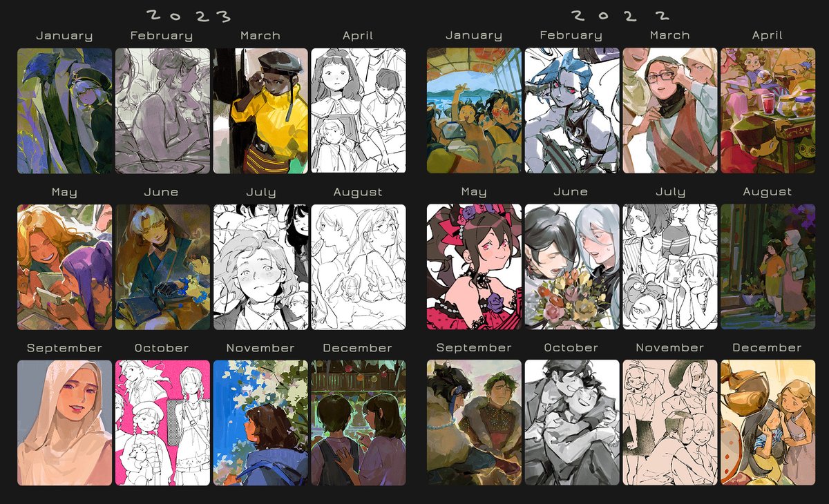The height and width of the screenshot is (504, 829).
Task: Open the 2022 December teapot painting
Action: click(768, 423)
